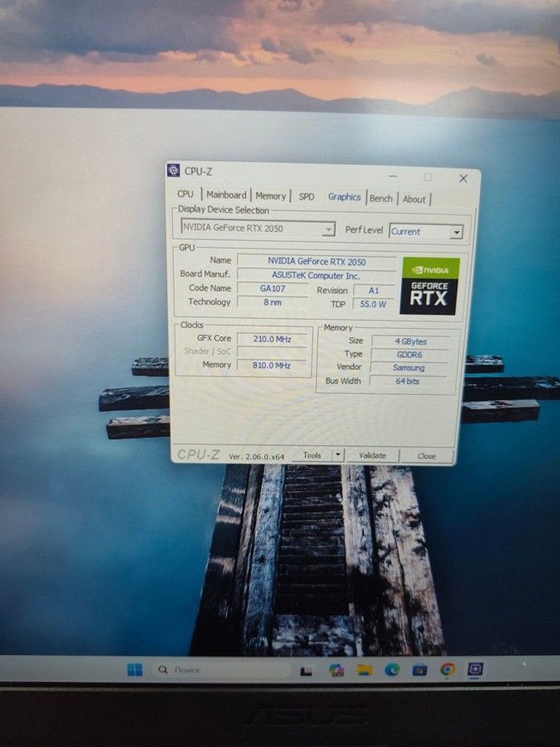This screenshot has height=747, width=560.
Task: Expand the Tools button dropdown arrow
Action: [x=338, y=455]
